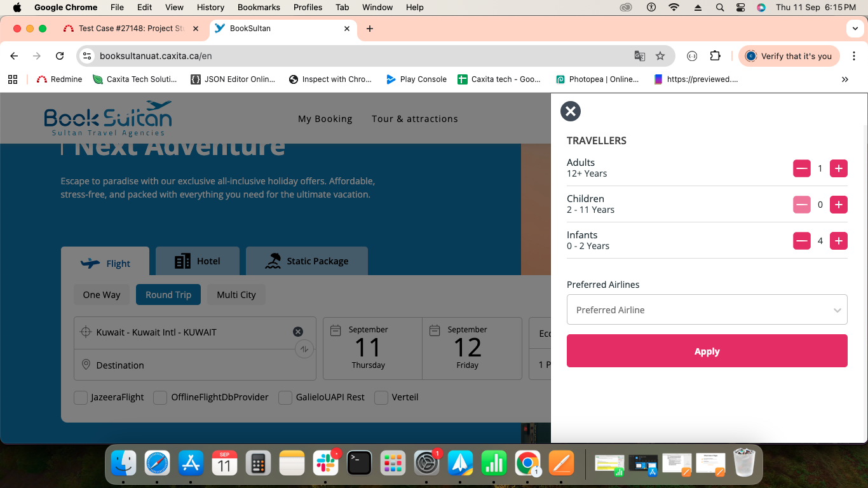This screenshot has height=488, width=868.
Task: Reload the BookSultan page
Action: pyautogui.click(x=60, y=56)
